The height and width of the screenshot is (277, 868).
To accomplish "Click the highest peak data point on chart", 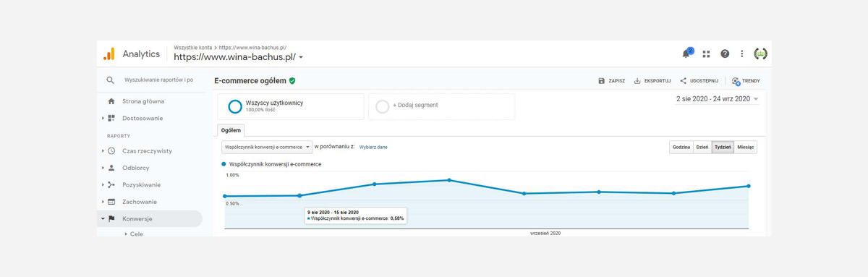I will [449, 180].
